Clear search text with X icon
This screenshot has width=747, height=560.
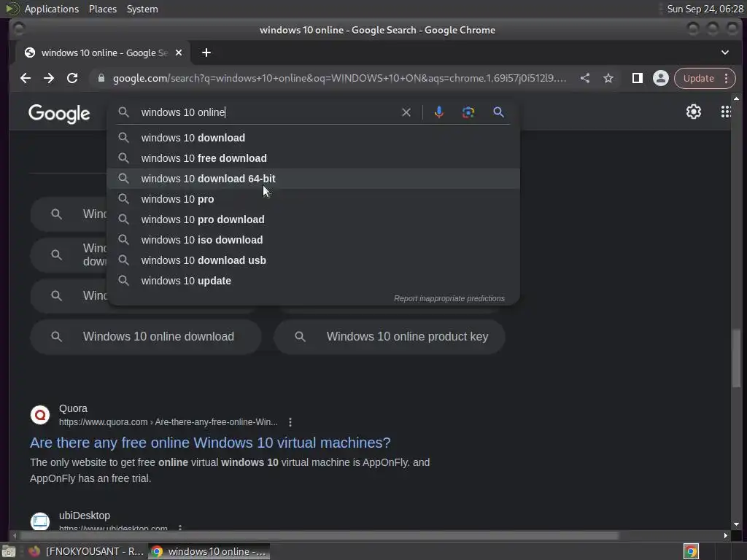click(x=406, y=112)
